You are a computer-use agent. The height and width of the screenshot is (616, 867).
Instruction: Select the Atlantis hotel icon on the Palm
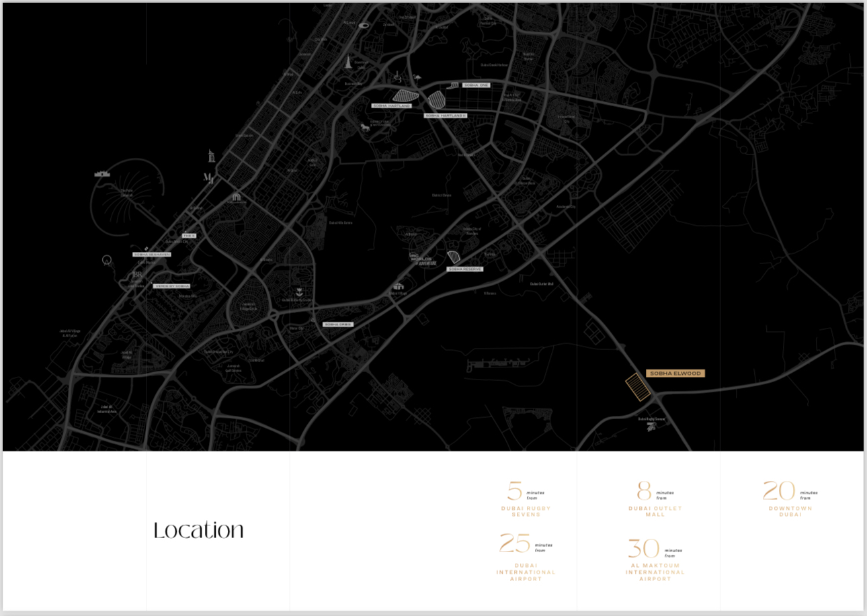[x=102, y=173]
